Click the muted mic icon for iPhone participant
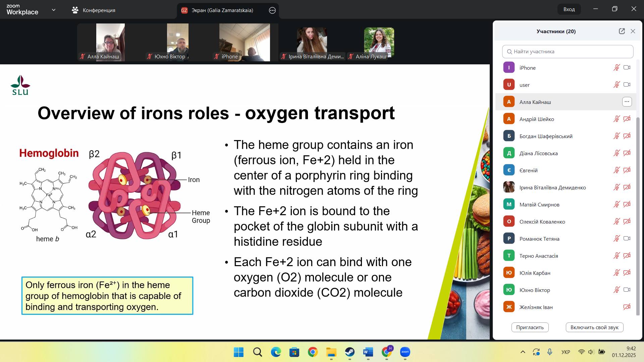The height and width of the screenshot is (362, 644). (x=616, y=68)
